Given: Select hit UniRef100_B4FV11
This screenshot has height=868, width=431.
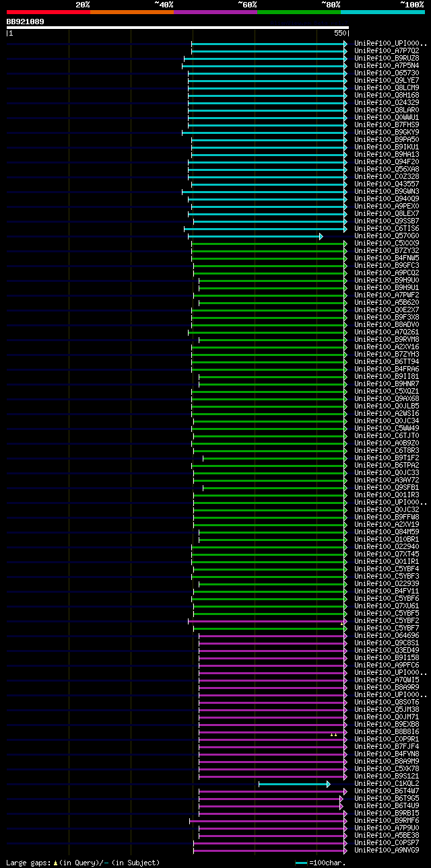Looking at the screenshot, I should tap(387, 591).
